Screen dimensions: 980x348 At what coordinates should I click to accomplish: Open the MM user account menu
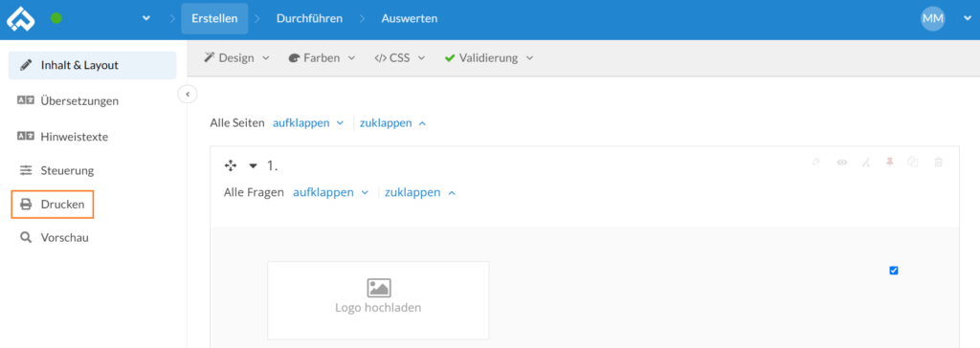945,19
